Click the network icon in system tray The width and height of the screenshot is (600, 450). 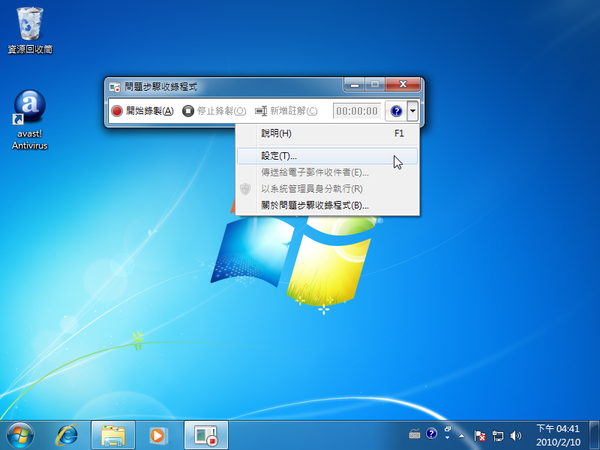(498, 435)
